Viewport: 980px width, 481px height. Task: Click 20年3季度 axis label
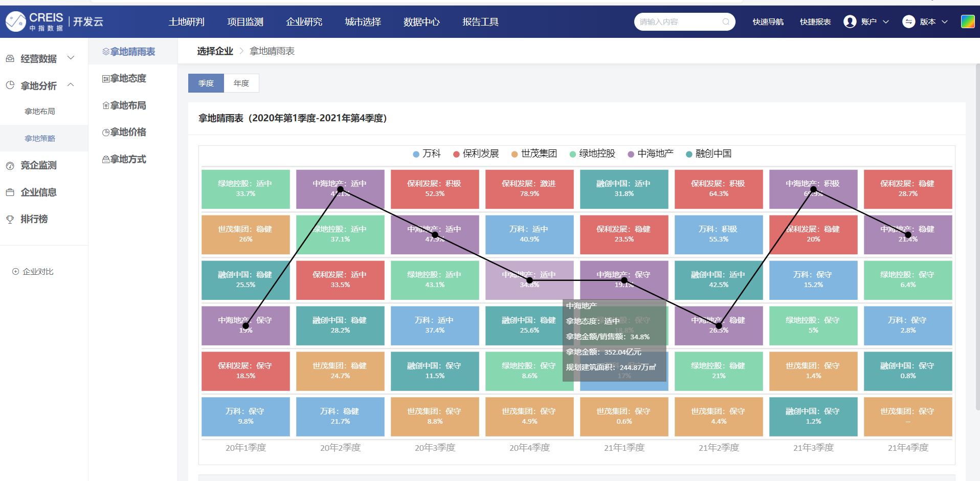coord(435,448)
